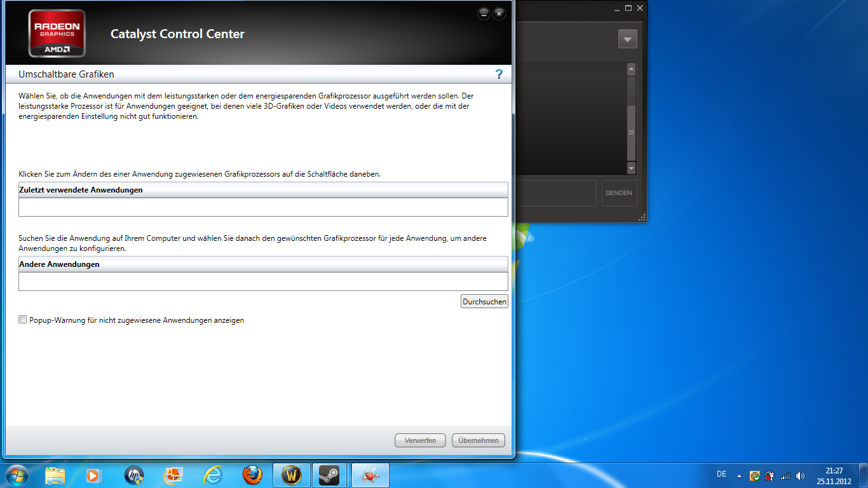Open the help question mark icon
This screenshot has width=868, height=488.
[x=499, y=74]
